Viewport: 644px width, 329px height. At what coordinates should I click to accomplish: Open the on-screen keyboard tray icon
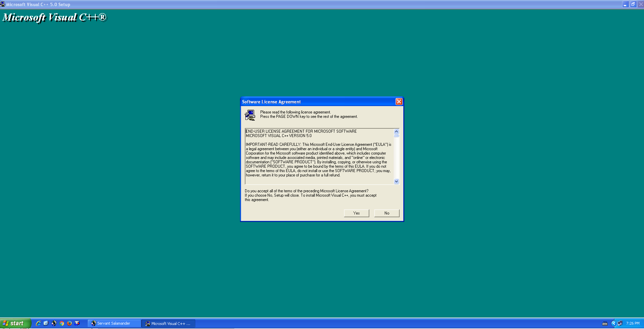pos(605,324)
